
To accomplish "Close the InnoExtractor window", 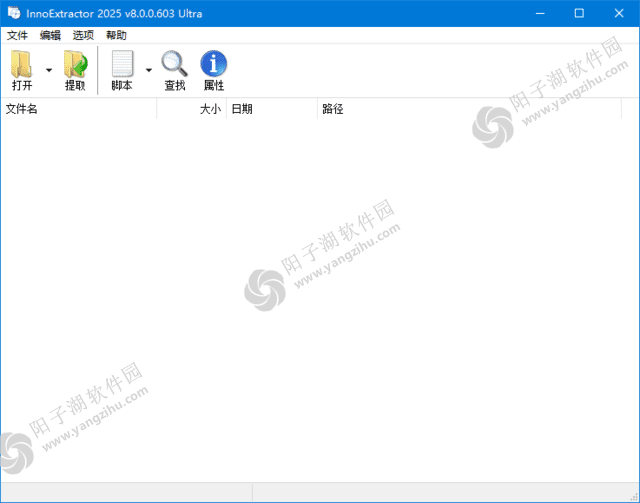I will coord(619,13).
